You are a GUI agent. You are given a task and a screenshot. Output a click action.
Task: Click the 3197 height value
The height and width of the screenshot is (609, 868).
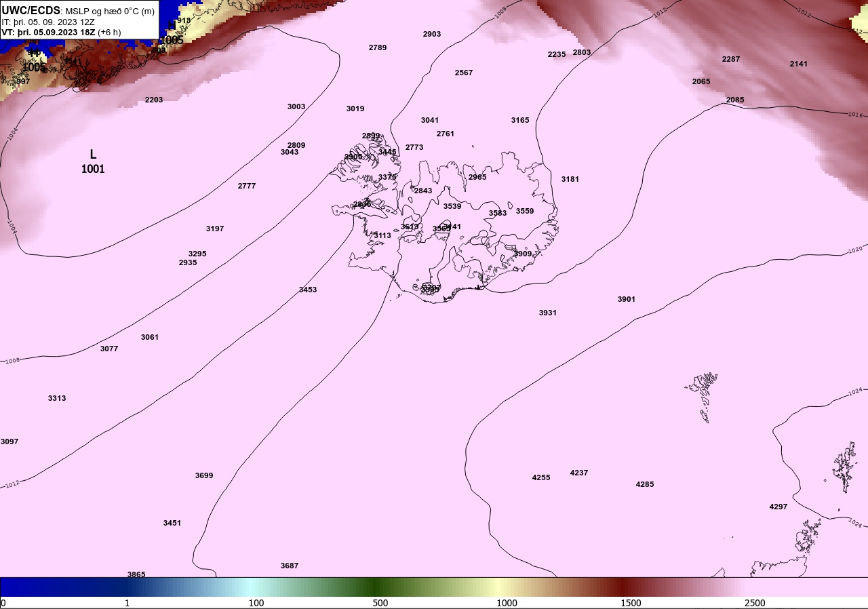tap(215, 229)
